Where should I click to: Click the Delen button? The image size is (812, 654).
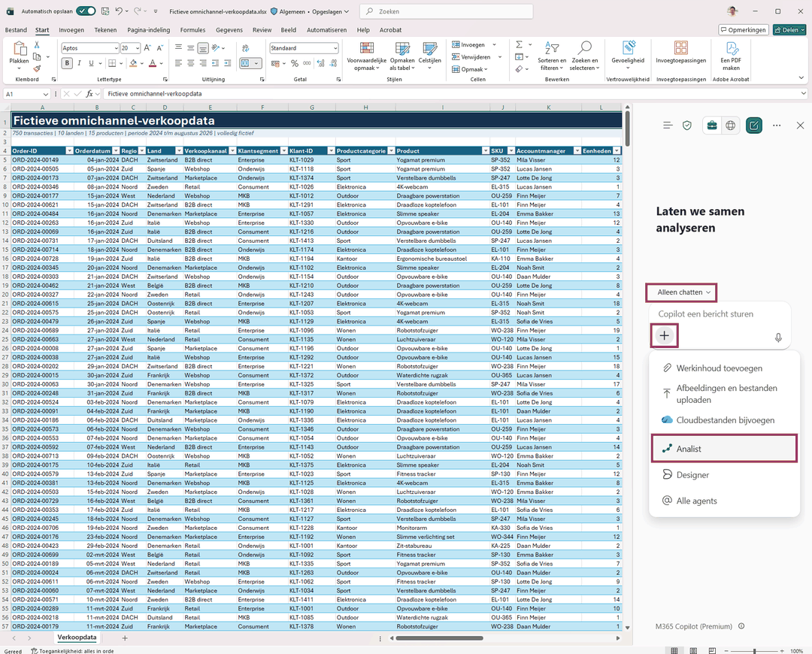(789, 30)
